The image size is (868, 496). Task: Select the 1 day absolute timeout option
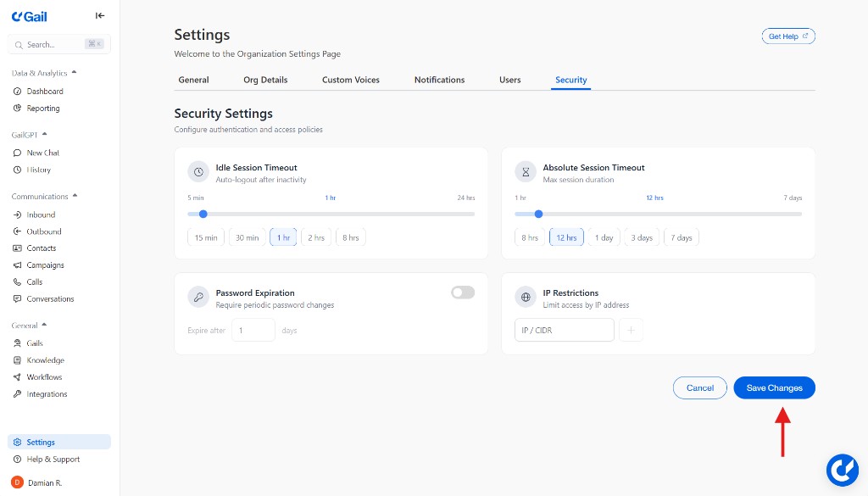click(x=604, y=238)
